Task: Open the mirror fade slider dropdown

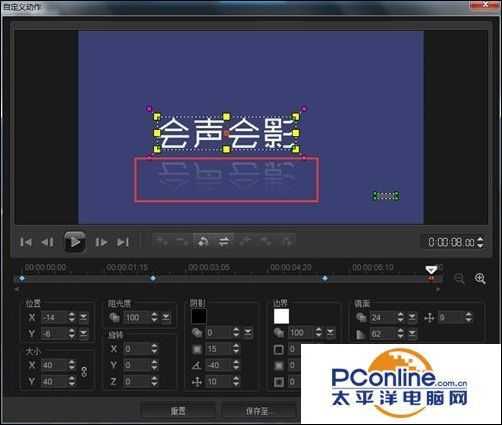Action: [412, 334]
